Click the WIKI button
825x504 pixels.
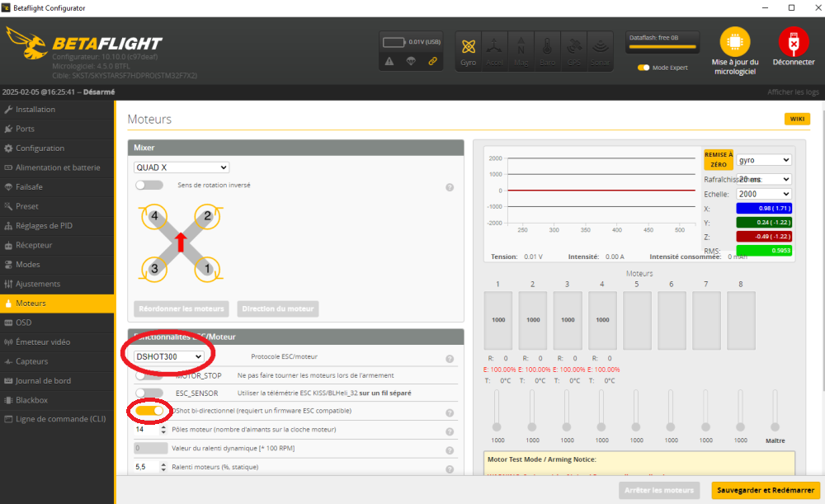pyautogui.click(x=797, y=120)
